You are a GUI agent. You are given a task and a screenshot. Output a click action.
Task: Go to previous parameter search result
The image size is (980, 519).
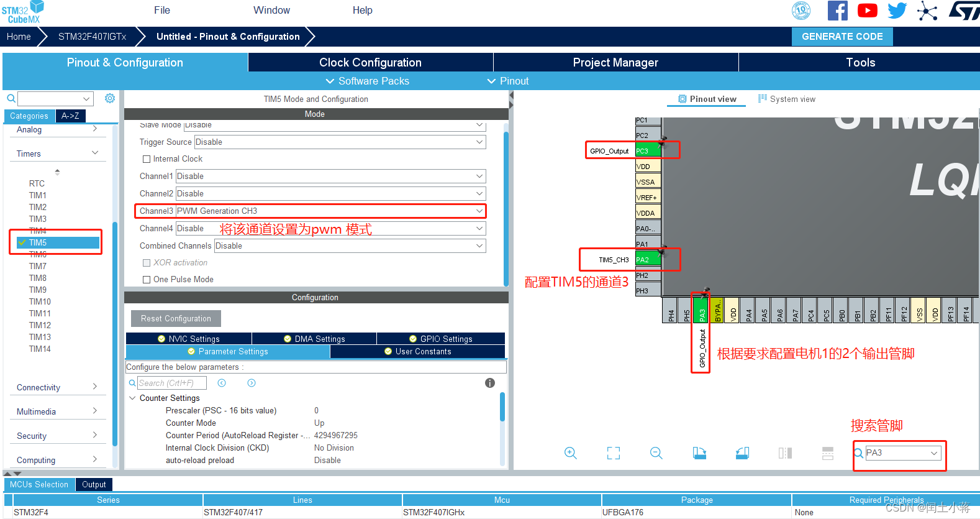(222, 383)
